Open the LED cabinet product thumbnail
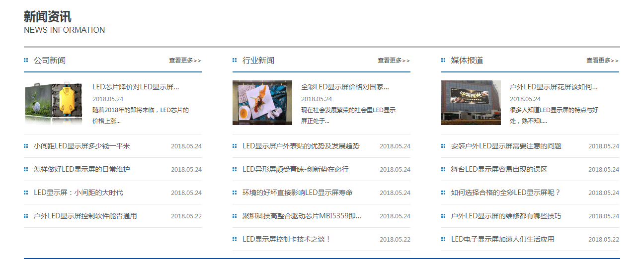Screen dimensions: 644x259 54,103
